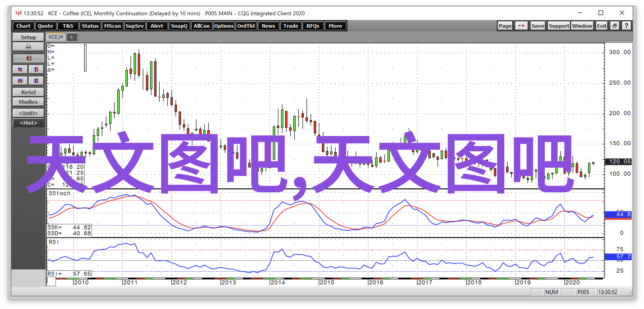The width and height of the screenshot is (644, 309).
Task: Click the printer icon in the sidebar
Action: tap(28, 47)
